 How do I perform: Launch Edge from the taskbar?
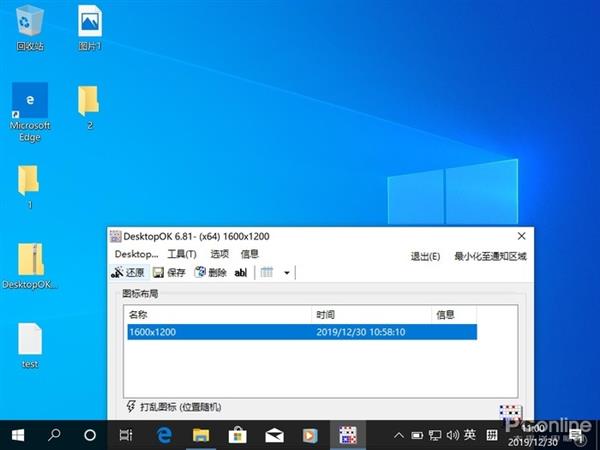point(164,435)
